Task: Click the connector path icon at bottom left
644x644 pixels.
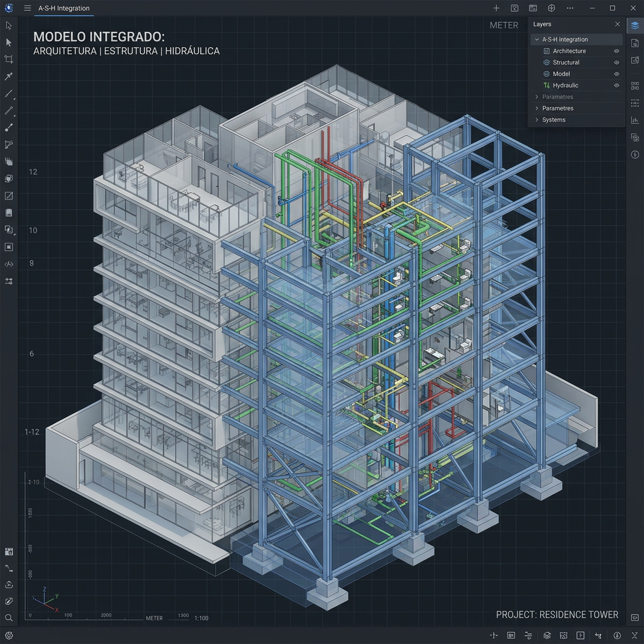Action: pos(9,568)
